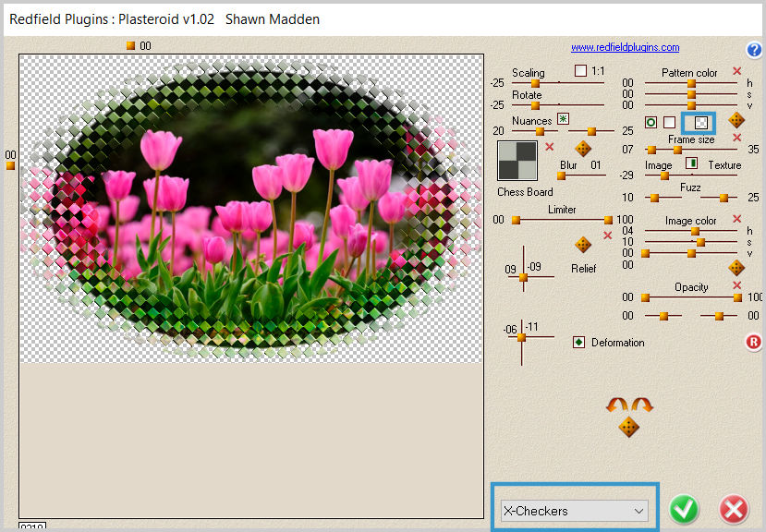766x532 pixels.
Task: Click the Image-Texture balance slider handle
Action: (664, 175)
